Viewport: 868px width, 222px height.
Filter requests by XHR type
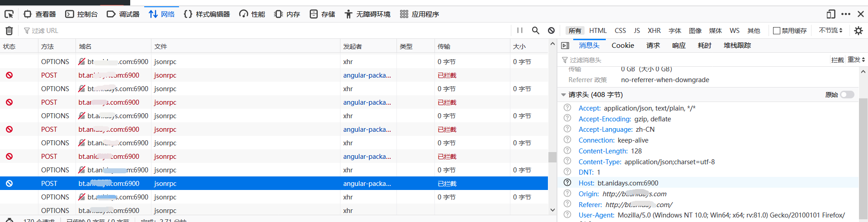tap(654, 31)
